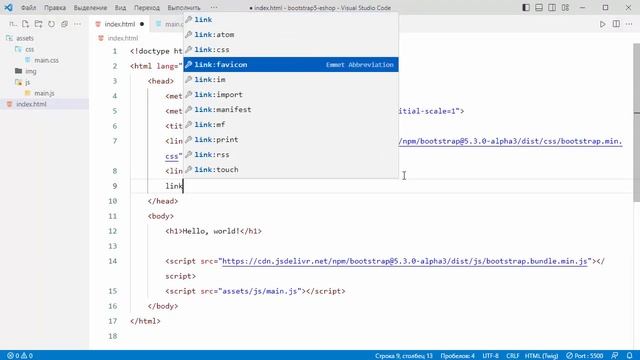Viewport: 640px width, 360px height.
Task: Click line number 12 in the gutter
Action: point(113,231)
